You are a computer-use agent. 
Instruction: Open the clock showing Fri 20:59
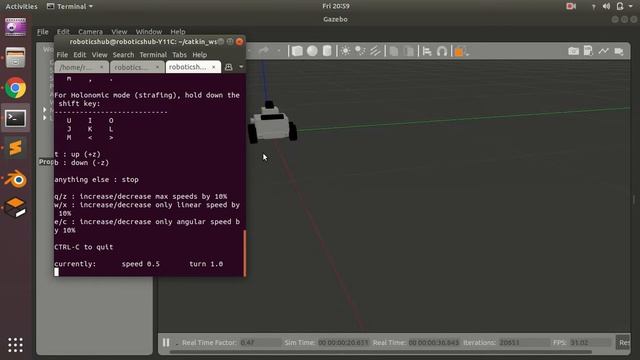pyautogui.click(x=336, y=6)
